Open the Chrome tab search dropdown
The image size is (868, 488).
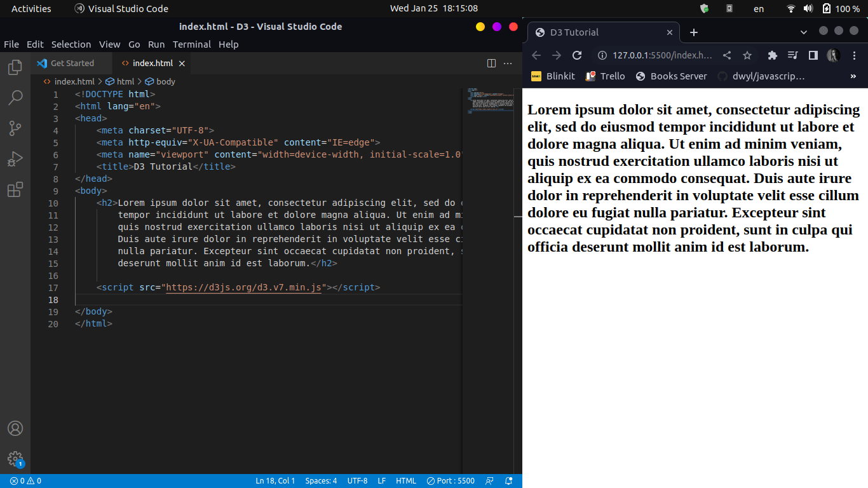coord(803,32)
